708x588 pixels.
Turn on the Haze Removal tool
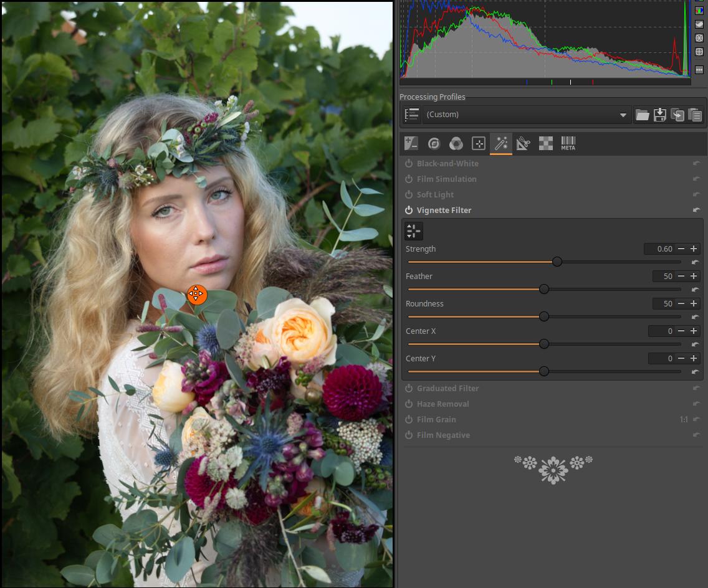(x=409, y=404)
